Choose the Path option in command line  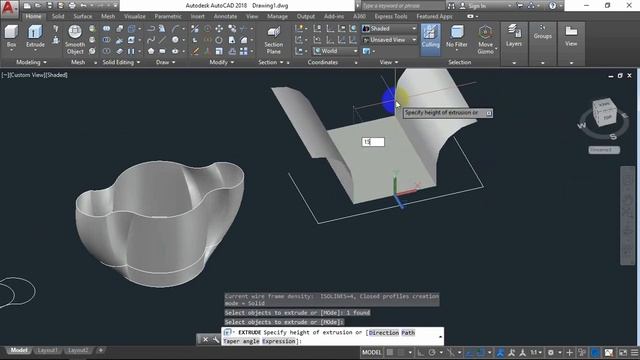(x=408, y=333)
